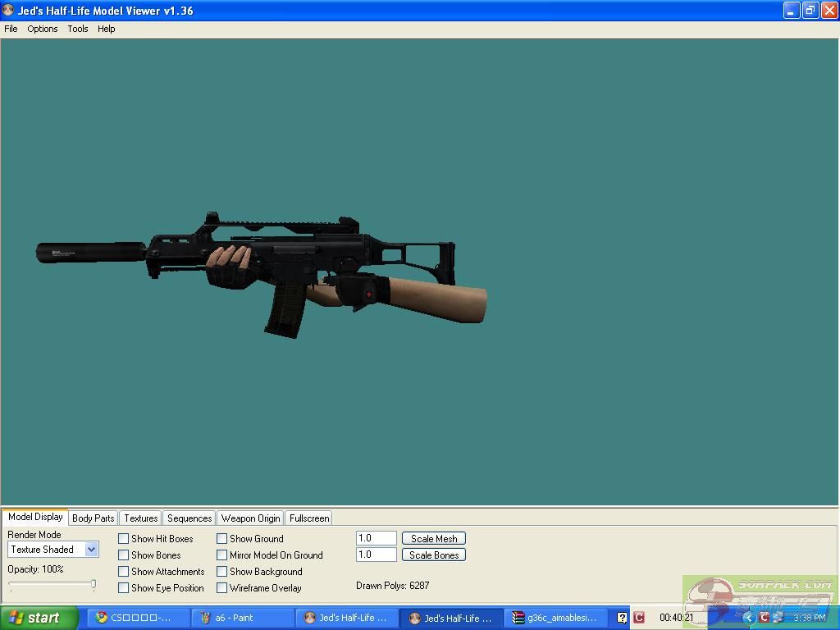Click the Chrome icon in the taskbar

(102, 618)
